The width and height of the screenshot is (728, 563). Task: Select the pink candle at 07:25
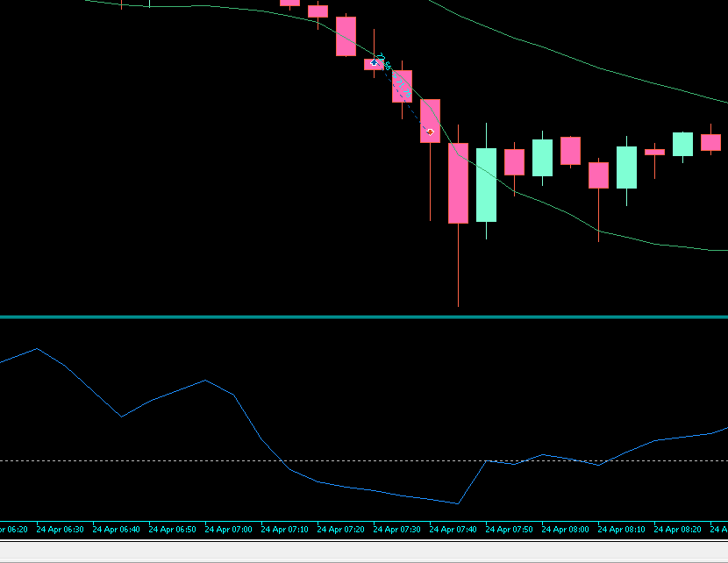tap(346, 36)
